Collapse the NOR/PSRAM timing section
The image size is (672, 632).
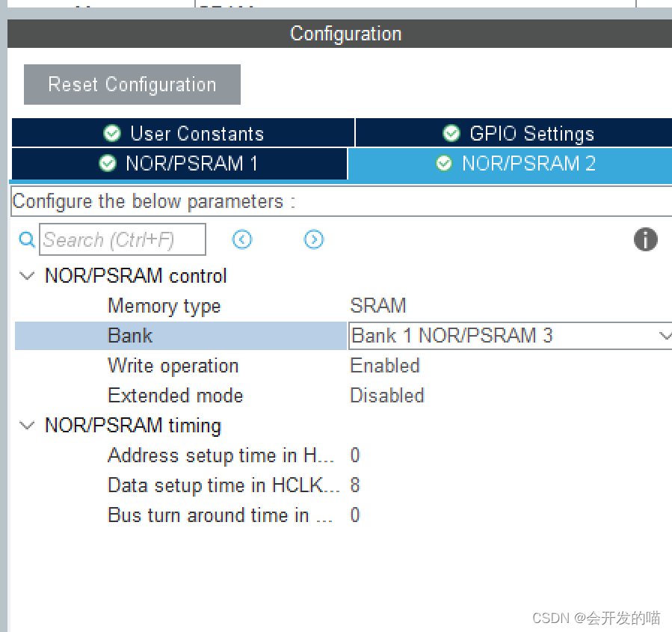pos(27,426)
